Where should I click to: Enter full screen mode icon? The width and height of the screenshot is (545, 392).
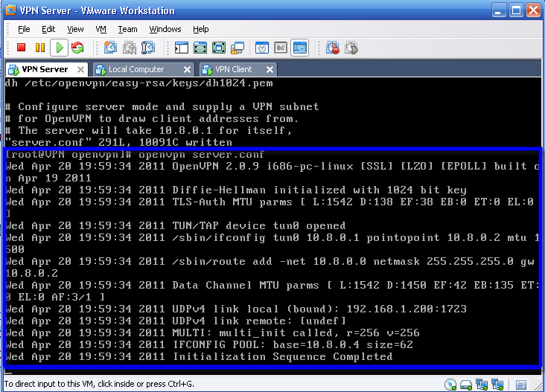point(200,48)
